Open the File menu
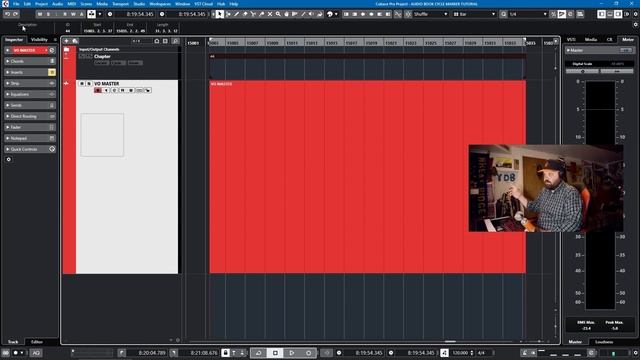640x360 pixels. [x=16, y=4]
